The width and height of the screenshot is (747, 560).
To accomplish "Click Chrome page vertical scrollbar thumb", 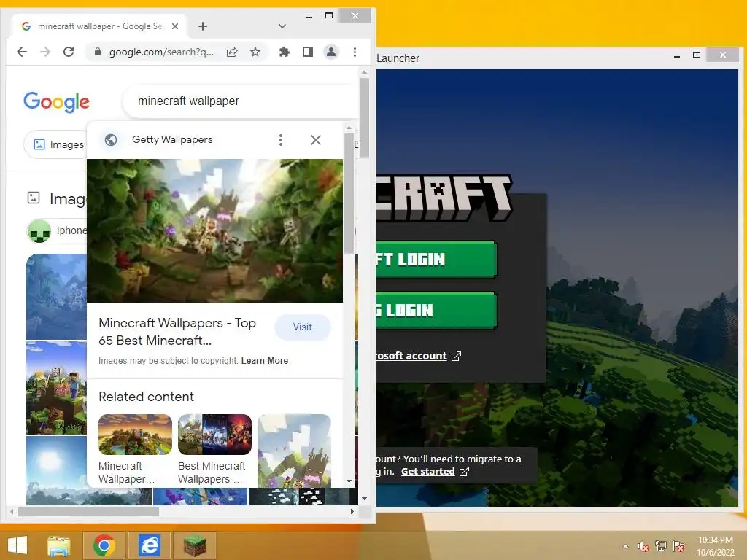I will coord(365,117).
